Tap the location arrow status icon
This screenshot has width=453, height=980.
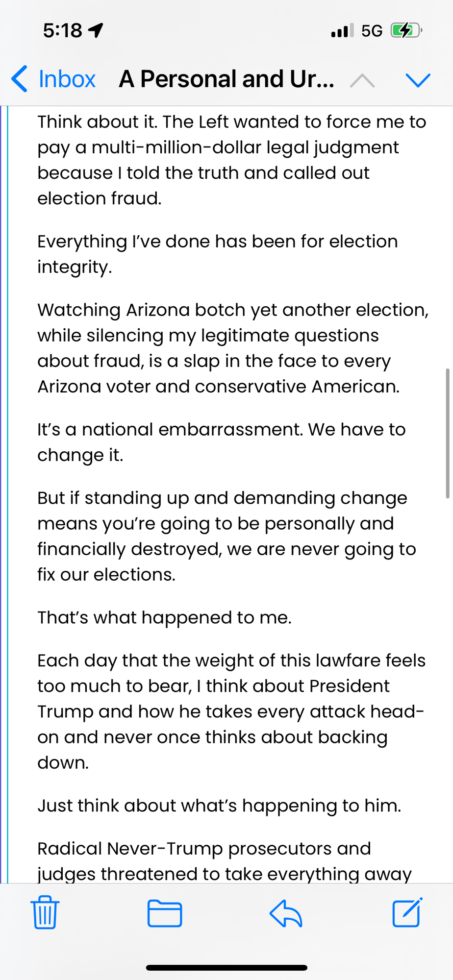point(96,31)
